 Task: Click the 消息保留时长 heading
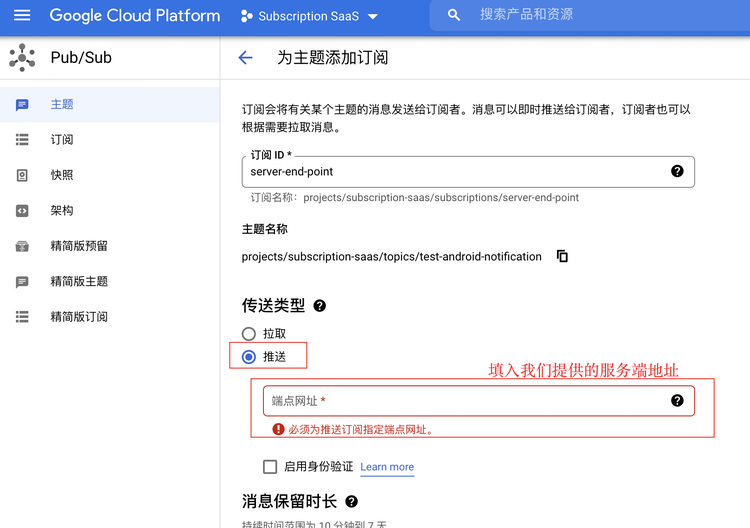click(x=289, y=501)
